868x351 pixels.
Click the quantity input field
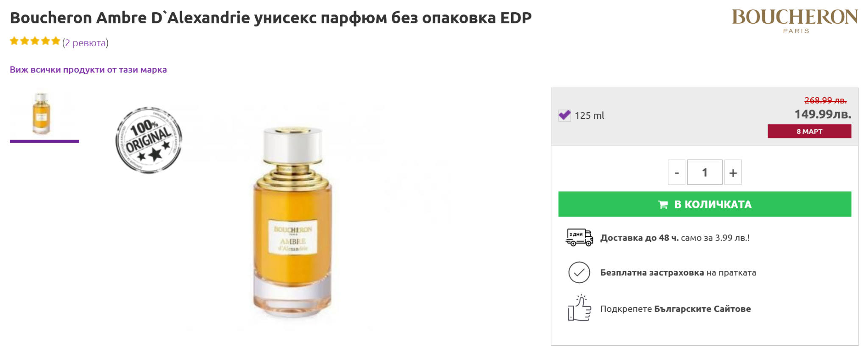click(x=704, y=172)
